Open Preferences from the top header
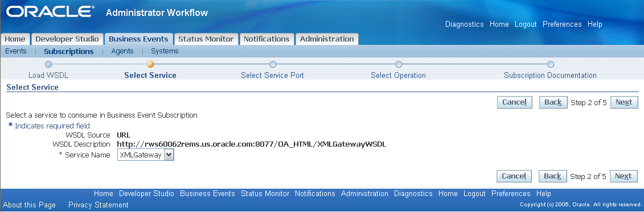 click(562, 24)
